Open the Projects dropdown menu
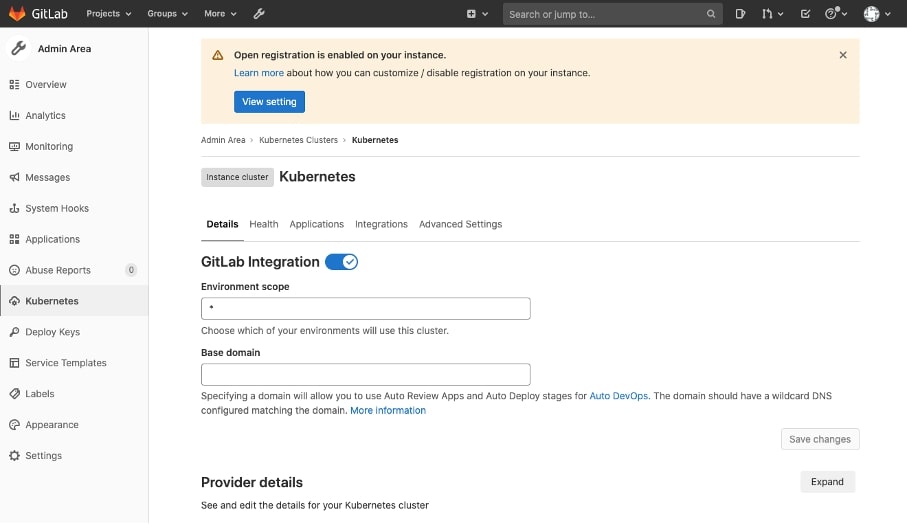 point(108,14)
